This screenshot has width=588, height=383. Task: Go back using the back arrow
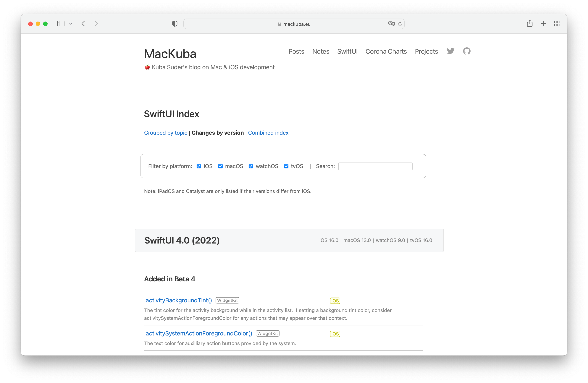[83, 23]
